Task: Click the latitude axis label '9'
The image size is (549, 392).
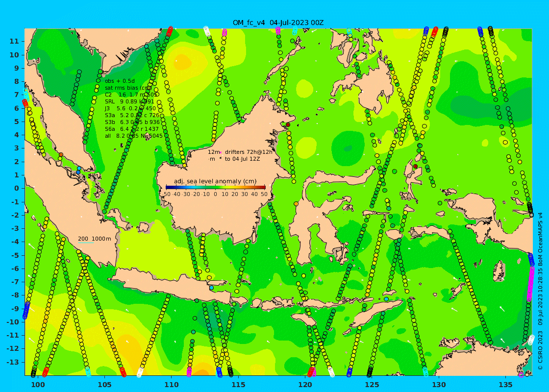Action: pos(17,68)
